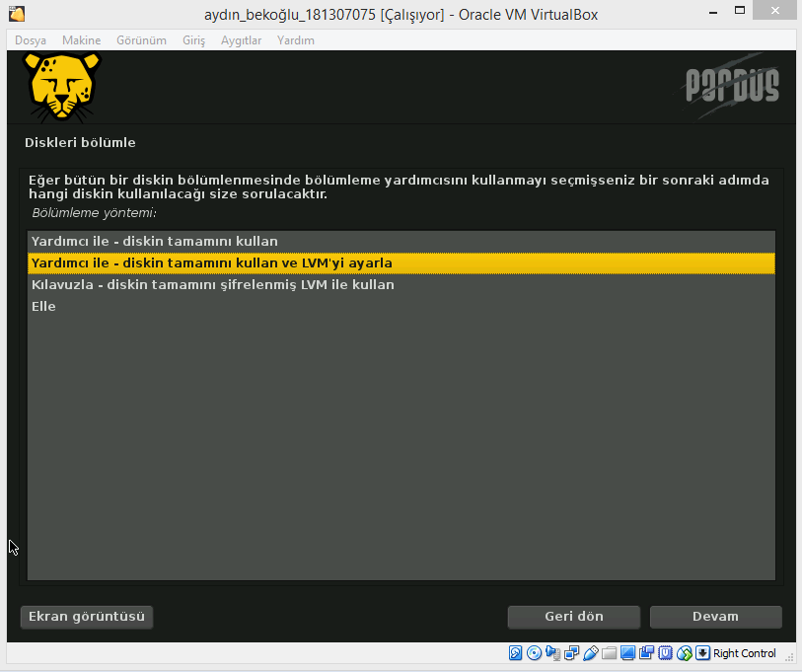
Task: Click the Devam button
Action: pyautogui.click(x=715, y=617)
